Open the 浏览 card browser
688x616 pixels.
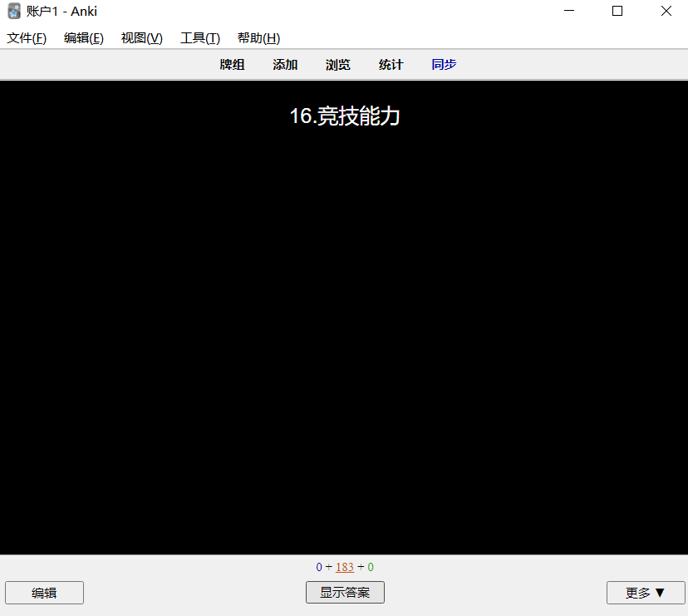[x=338, y=65]
